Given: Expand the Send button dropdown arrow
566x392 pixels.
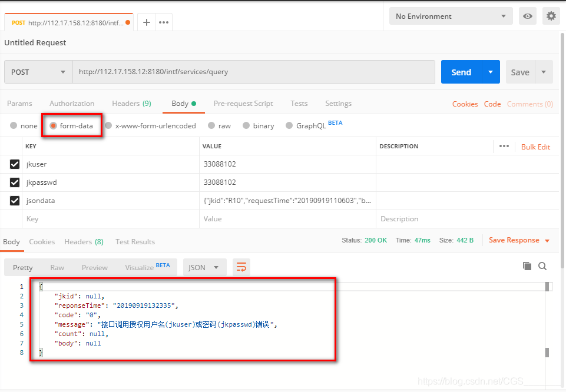Looking at the screenshot, I should 490,71.
